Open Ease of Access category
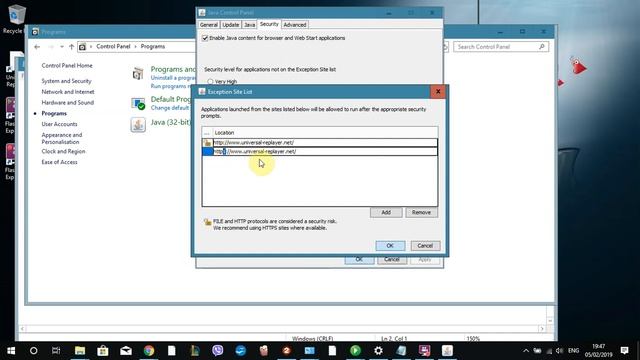This screenshot has width=640, height=360. 59,162
